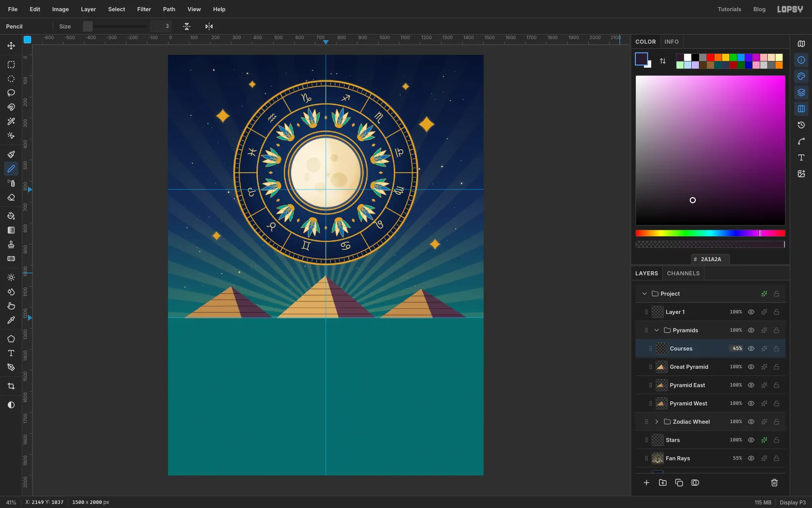Viewport: 812px width, 508px height.
Task: Click the red color swatch
Action: pyautogui.click(x=710, y=57)
